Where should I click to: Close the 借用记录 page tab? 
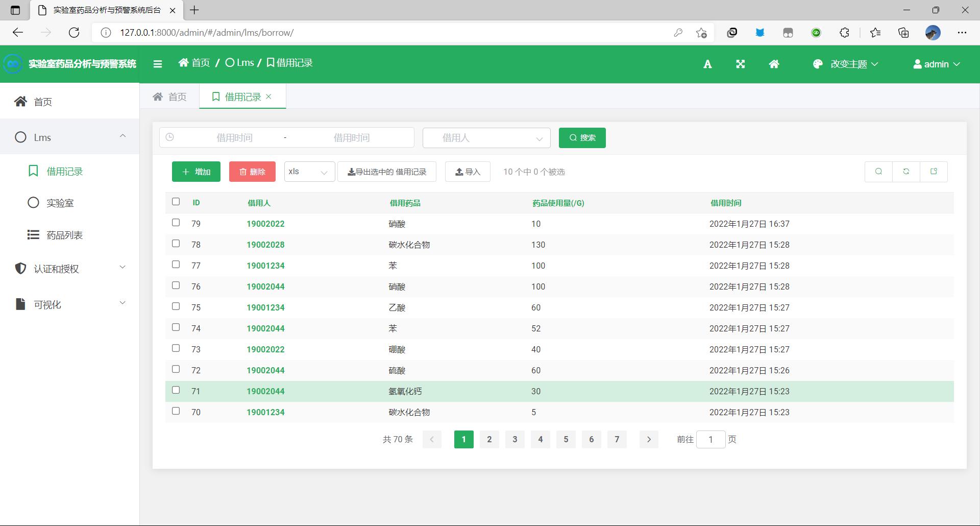(269, 97)
